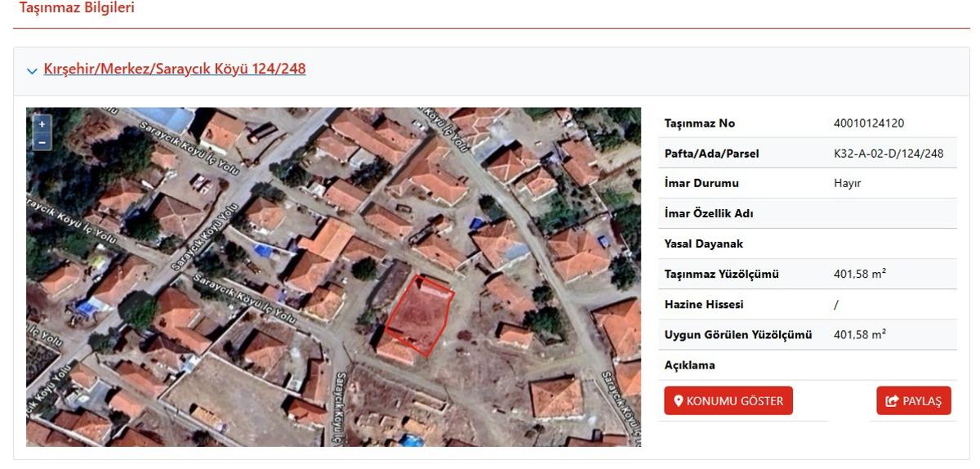This screenshot has width=980, height=469.
Task: Select the red outlined parcel on map
Action: (x=419, y=316)
